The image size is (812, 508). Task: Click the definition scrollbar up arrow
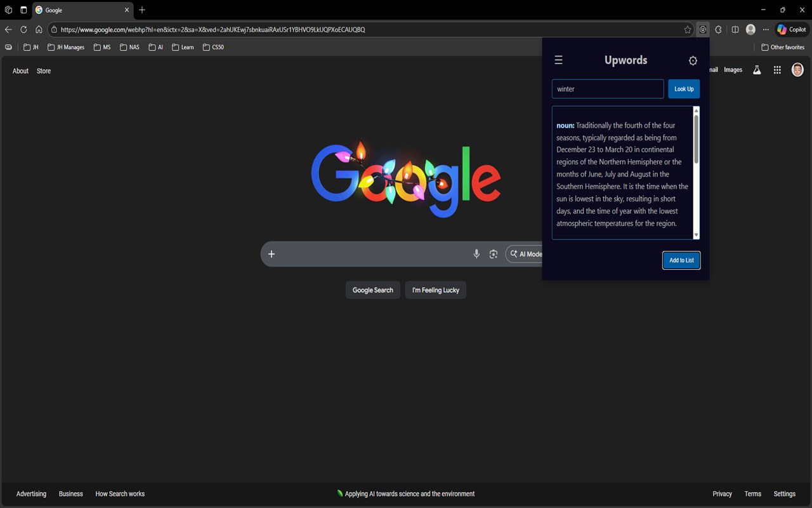coord(696,110)
